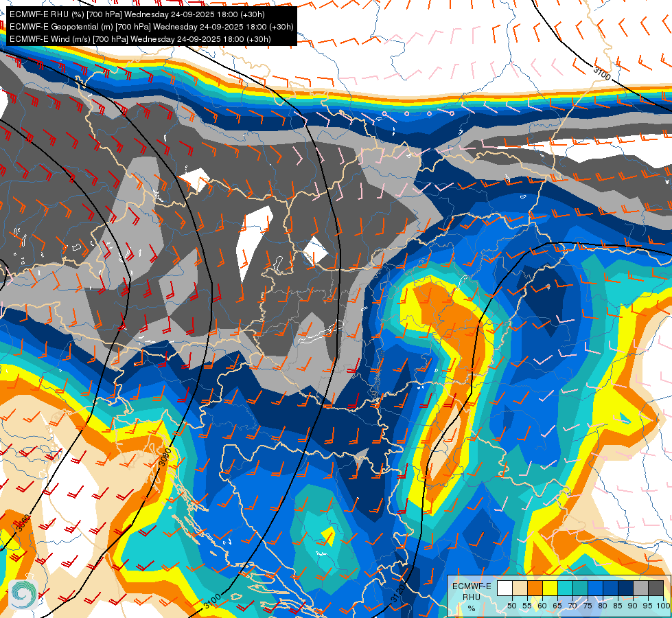Select the navy 85-90 legend swatch
This screenshot has height=618, width=672.
(626, 588)
